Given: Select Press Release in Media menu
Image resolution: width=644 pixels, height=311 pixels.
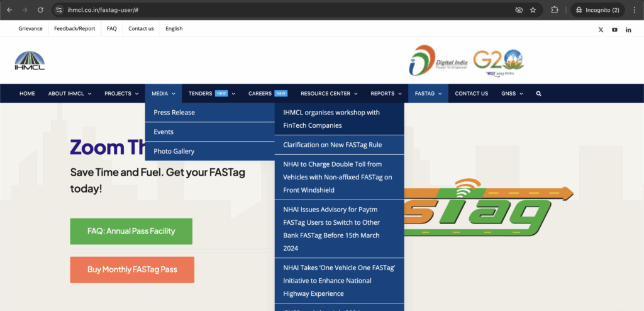Looking at the screenshot, I should coord(210,112).
